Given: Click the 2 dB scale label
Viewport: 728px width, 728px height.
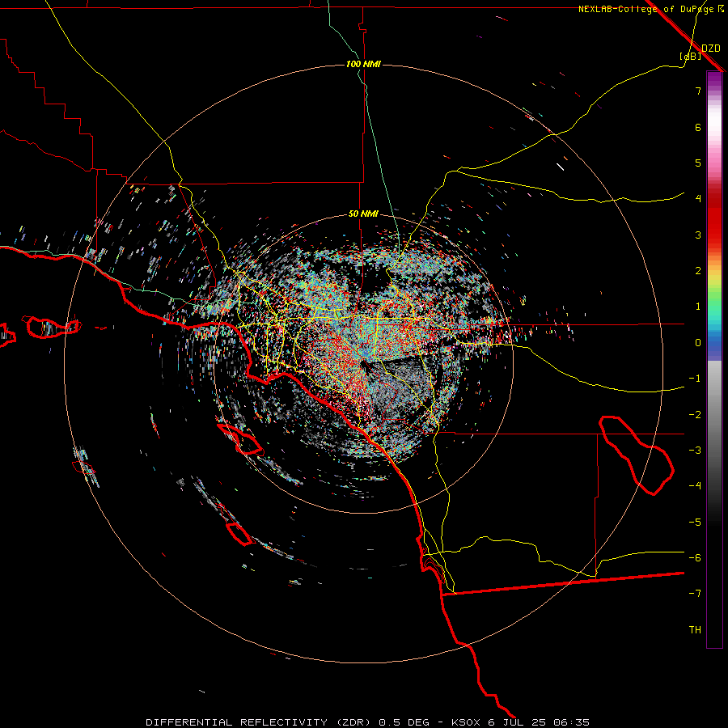Looking at the screenshot, I should (698, 271).
